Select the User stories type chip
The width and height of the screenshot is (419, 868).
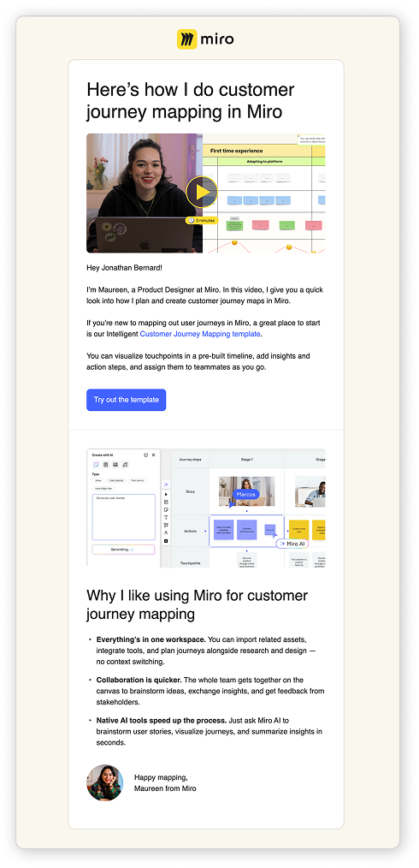tap(116, 480)
